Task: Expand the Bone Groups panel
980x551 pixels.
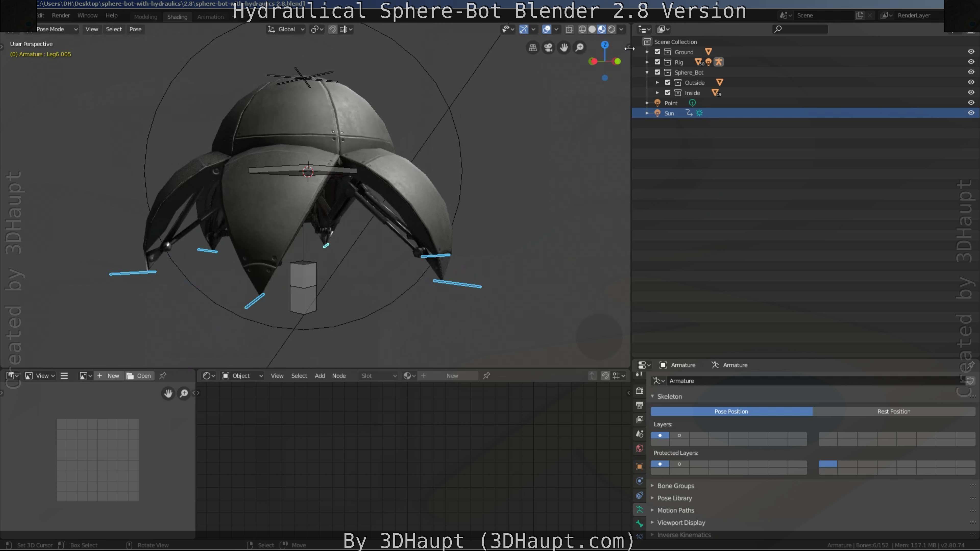Action: pyautogui.click(x=676, y=486)
